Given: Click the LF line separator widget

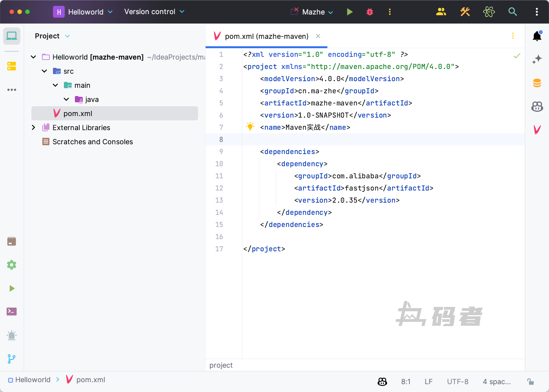Looking at the screenshot, I should coord(428,381).
